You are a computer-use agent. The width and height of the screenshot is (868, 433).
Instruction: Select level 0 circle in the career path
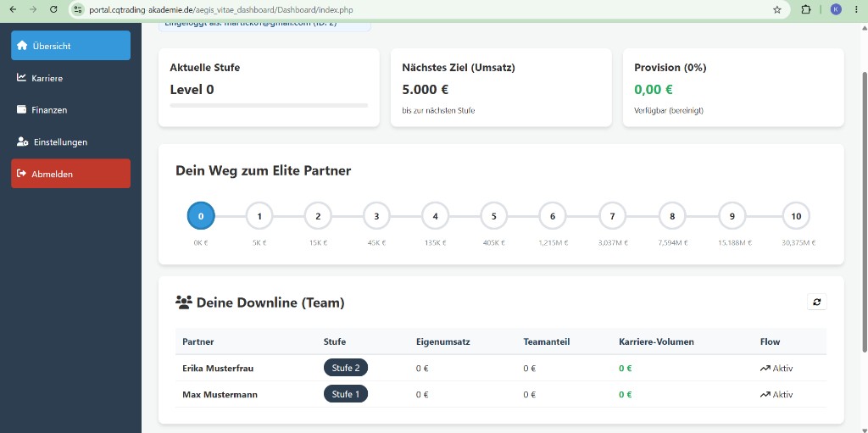(201, 216)
